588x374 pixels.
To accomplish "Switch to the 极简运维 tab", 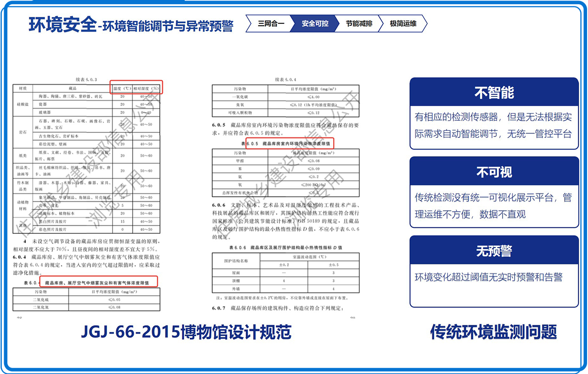I will point(403,23).
